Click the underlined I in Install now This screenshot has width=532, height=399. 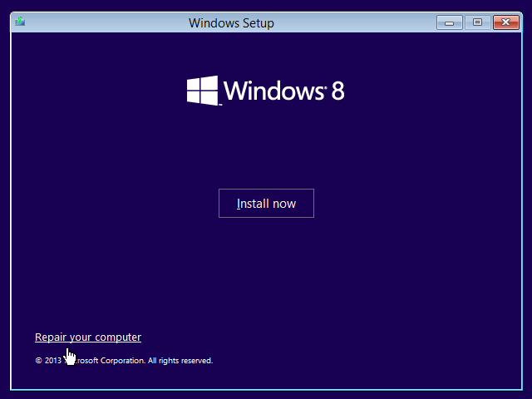[239, 204]
